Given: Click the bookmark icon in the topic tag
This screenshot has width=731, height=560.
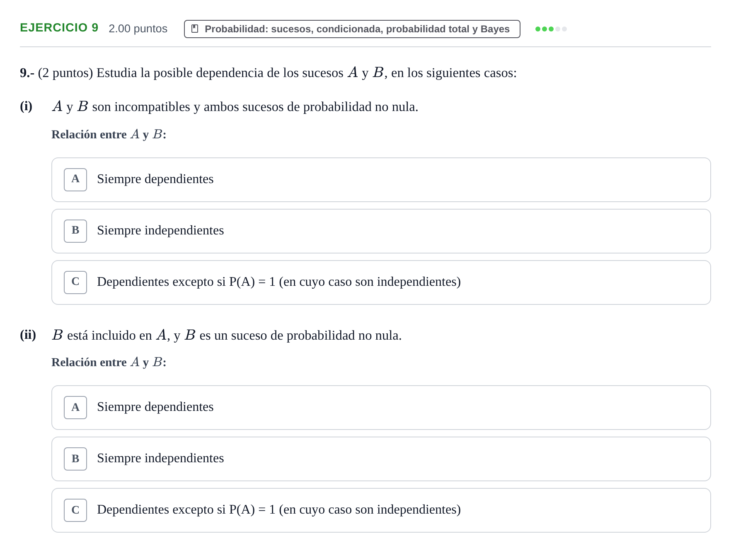Looking at the screenshot, I should tap(195, 29).
